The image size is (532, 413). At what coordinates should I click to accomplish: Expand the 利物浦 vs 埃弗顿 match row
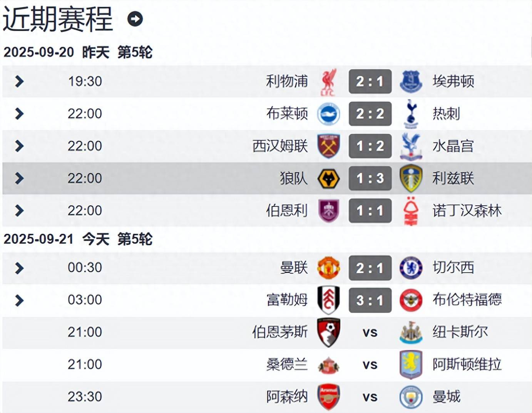pyautogui.click(x=19, y=82)
